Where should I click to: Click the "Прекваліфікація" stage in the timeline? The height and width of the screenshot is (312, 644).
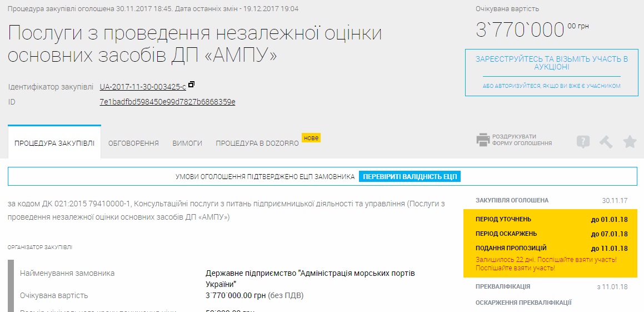coord(503,286)
